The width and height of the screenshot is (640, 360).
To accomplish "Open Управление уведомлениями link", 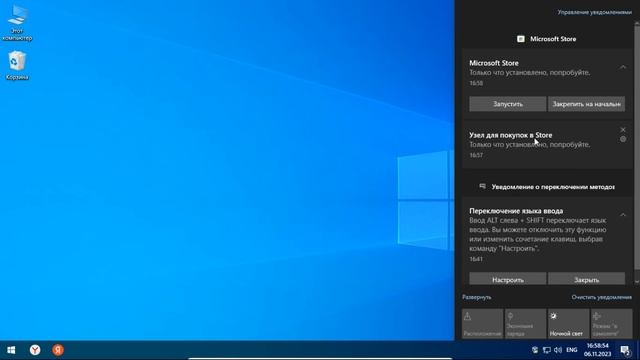I will [x=594, y=12].
